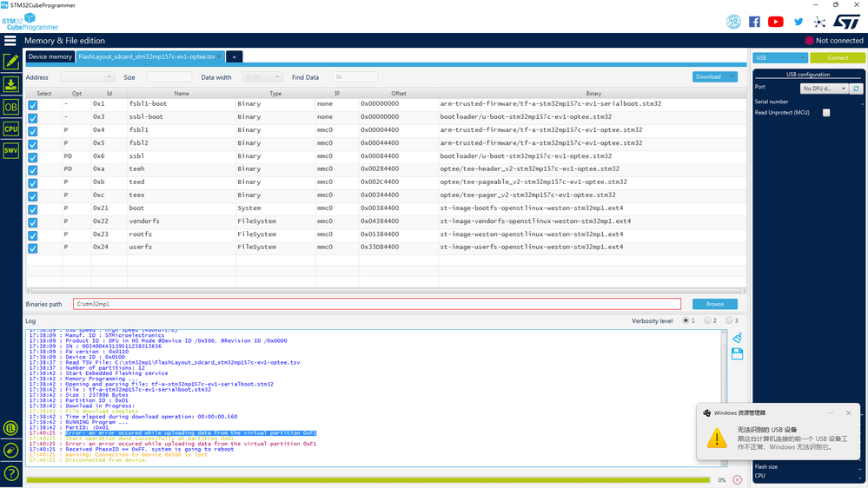Open the SWV viewer panel
The width and height of the screenshot is (868, 488).
pyautogui.click(x=11, y=150)
